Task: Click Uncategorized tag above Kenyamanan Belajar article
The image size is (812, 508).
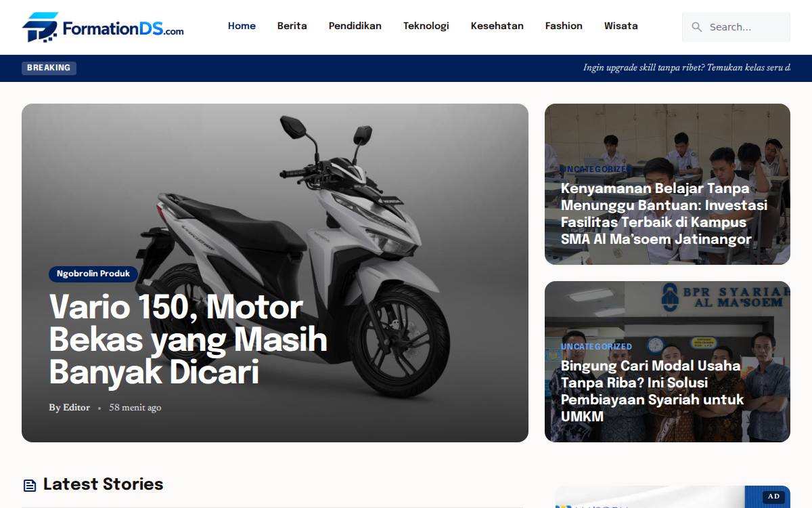Action: pos(596,169)
